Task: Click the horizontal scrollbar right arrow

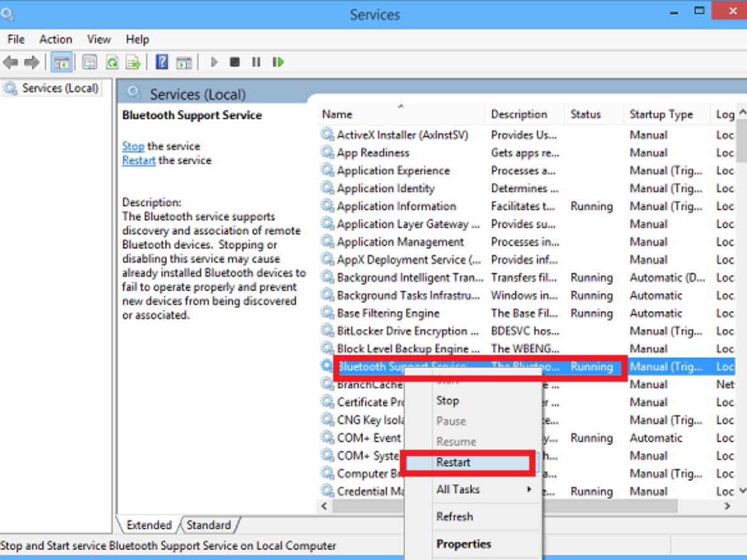Action: pyautogui.click(x=728, y=506)
